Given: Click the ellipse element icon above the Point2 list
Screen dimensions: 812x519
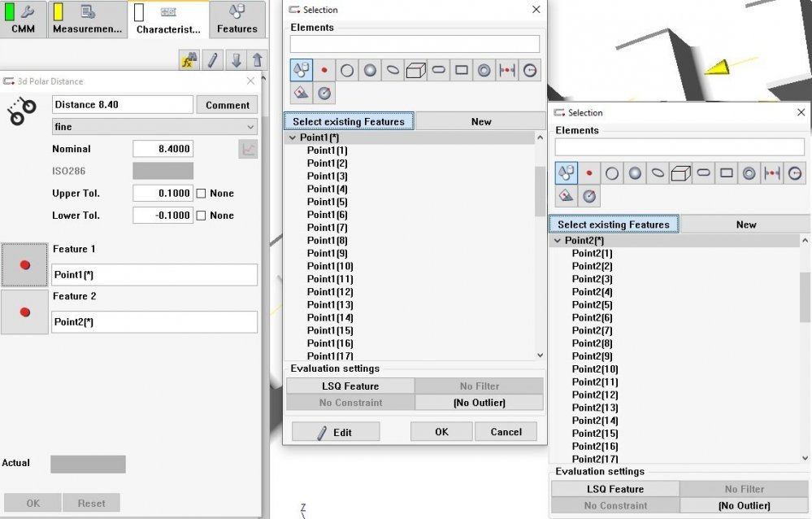Looking at the screenshot, I should point(658,173).
